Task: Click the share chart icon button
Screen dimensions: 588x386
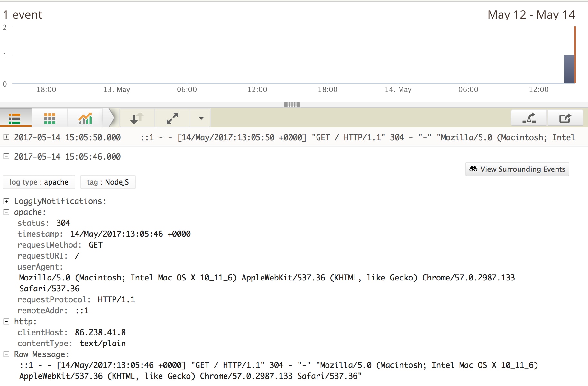Action: tap(529, 118)
